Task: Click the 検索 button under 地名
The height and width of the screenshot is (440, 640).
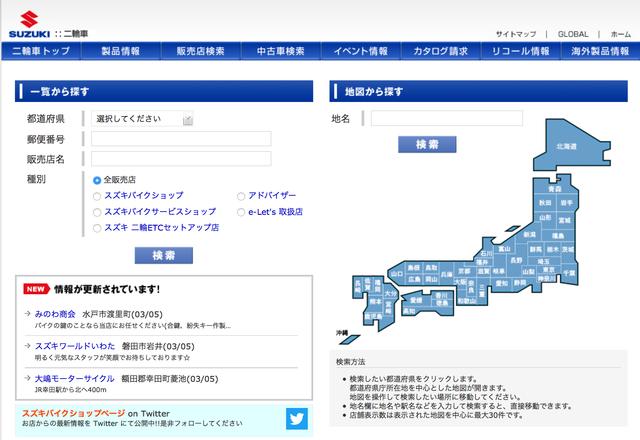Action: [427, 144]
